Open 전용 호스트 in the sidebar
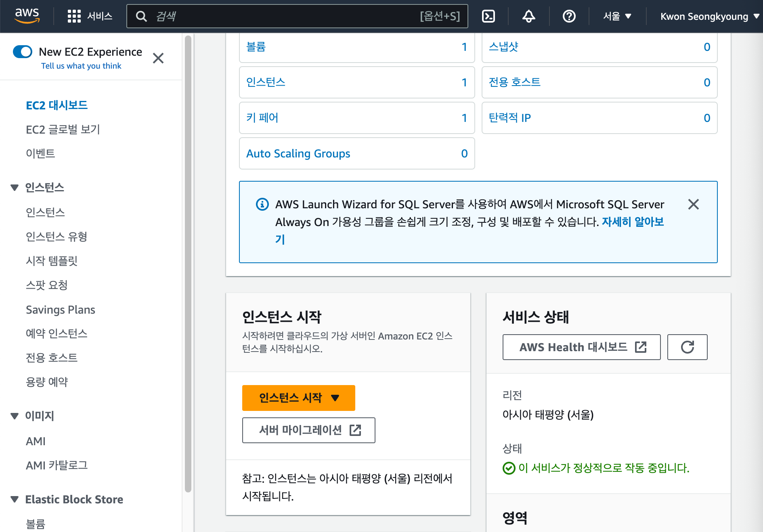 tap(52, 358)
